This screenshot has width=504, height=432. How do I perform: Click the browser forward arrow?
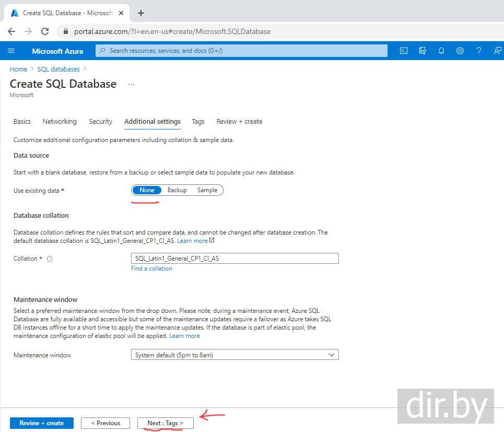click(28, 31)
